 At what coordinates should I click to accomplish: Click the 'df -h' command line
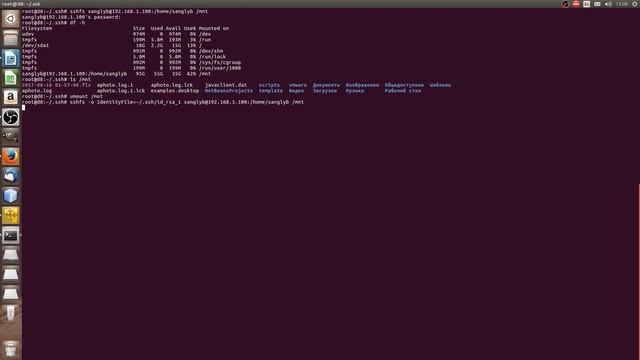[53, 23]
